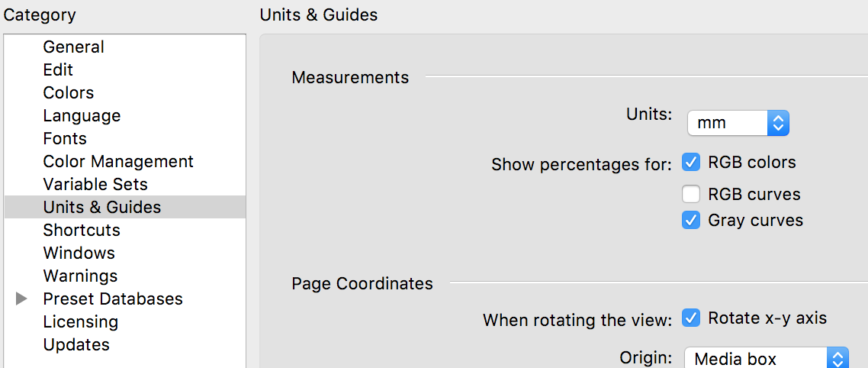This screenshot has width=868, height=368.
Task: Select Language in the category list
Action: pos(82,115)
